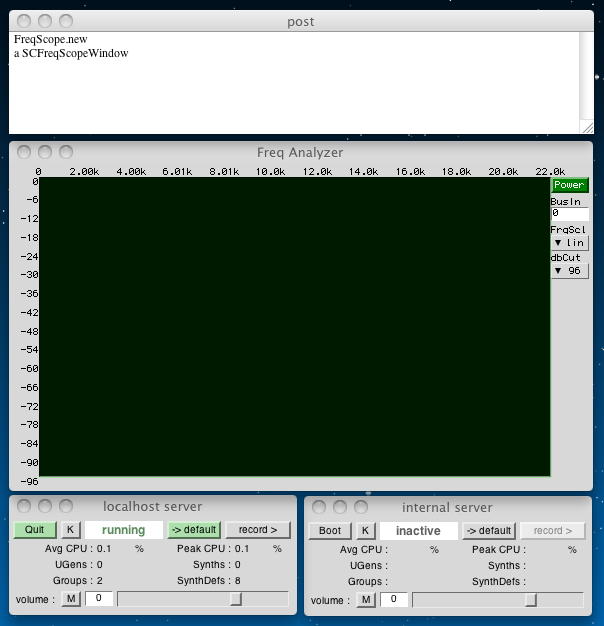The width and height of the screenshot is (604, 626).
Task: Click 'UGens : 0' in localhost server
Action: pyautogui.click(x=79, y=565)
